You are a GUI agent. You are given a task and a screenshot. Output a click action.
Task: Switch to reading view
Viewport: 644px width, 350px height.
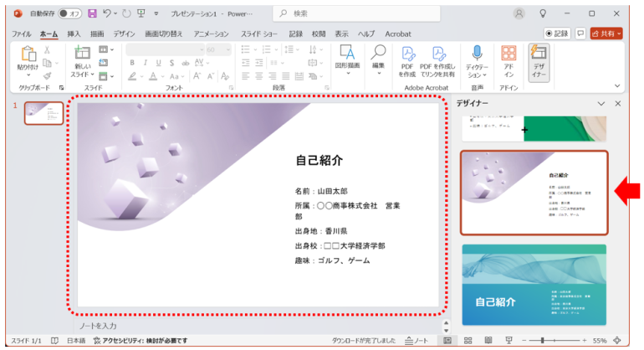[x=488, y=340]
